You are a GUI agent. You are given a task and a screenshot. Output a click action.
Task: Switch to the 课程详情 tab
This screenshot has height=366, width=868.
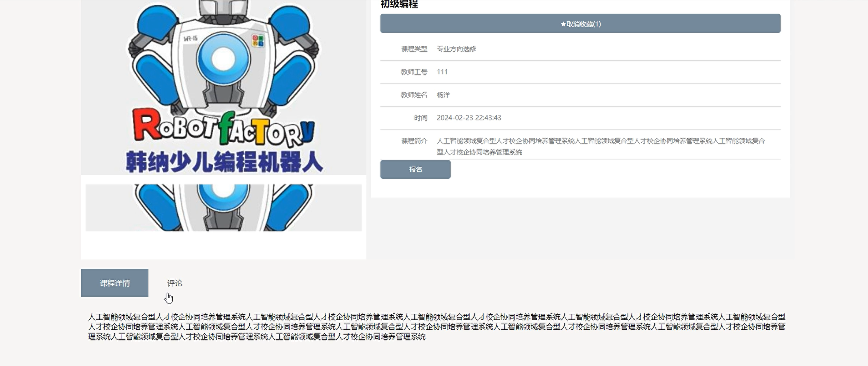pyautogui.click(x=114, y=283)
